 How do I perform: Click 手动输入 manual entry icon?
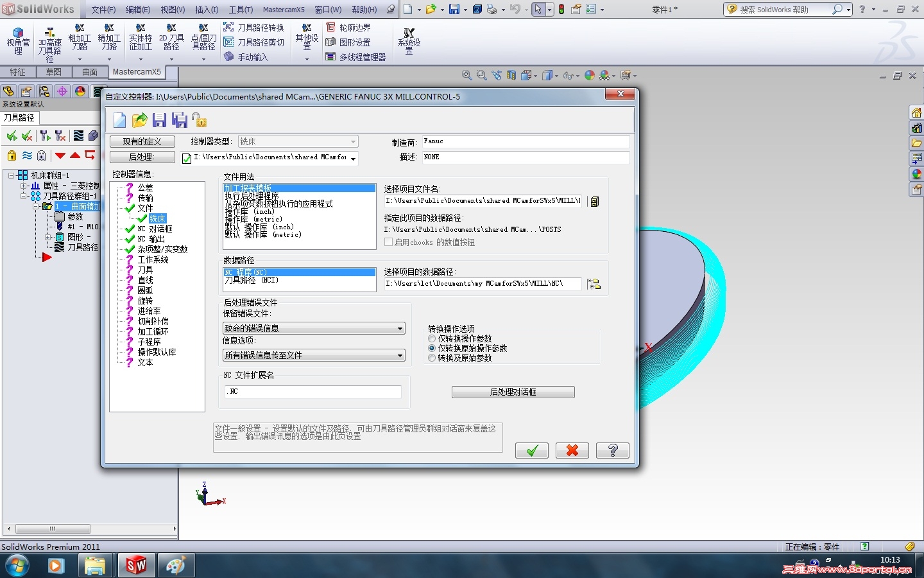[246, 57]
